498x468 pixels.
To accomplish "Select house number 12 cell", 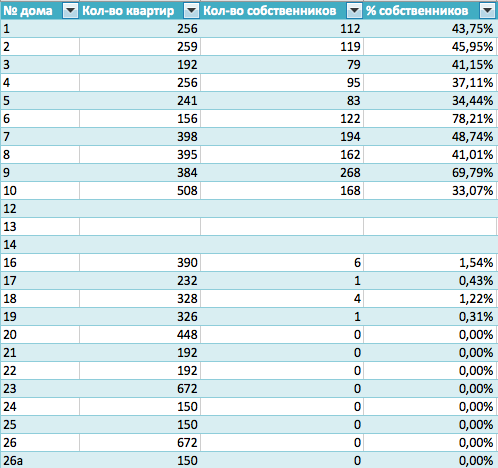I will 40,209.
